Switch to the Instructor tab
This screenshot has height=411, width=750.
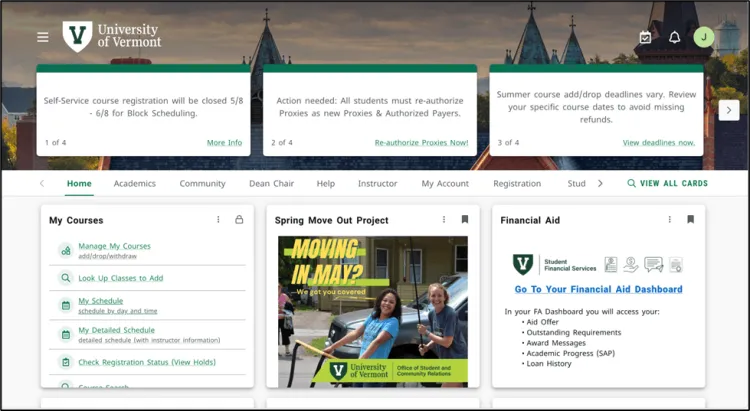pos(377,183)
